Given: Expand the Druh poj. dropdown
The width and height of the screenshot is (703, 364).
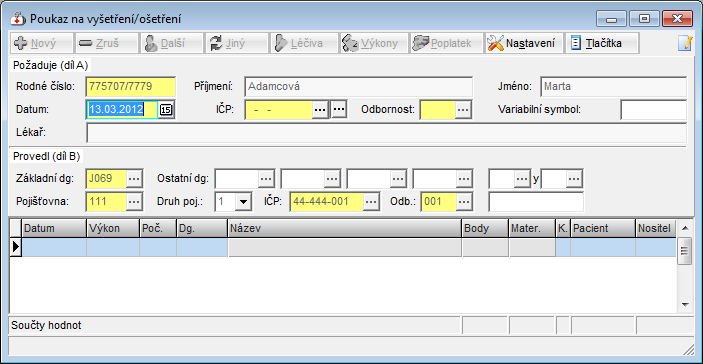Looking at the screenshot, I should click(243, 202).
